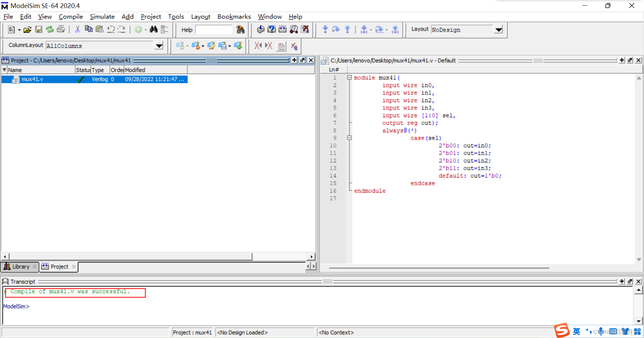Image resolution: width=644 pixels, height=338 pixels.
Task: Click inside the Help search field
Action: [214, 30]
